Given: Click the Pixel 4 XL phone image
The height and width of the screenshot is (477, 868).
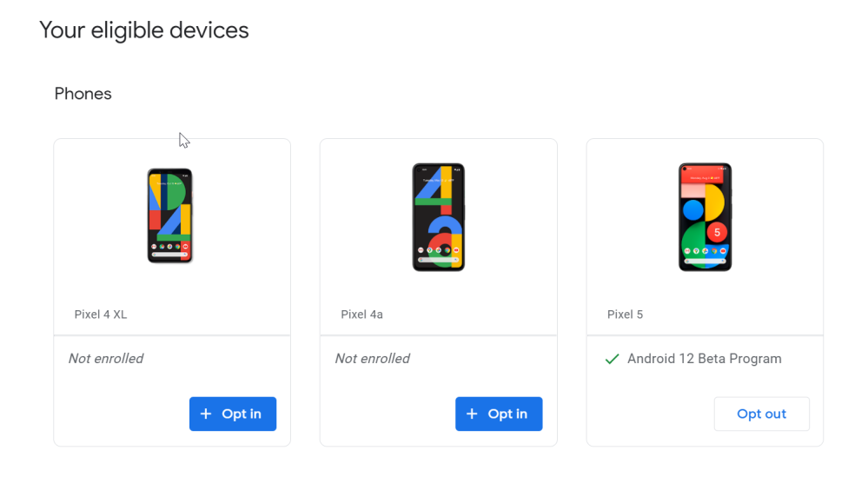Looking at the screenshot, I should [170, 216].
